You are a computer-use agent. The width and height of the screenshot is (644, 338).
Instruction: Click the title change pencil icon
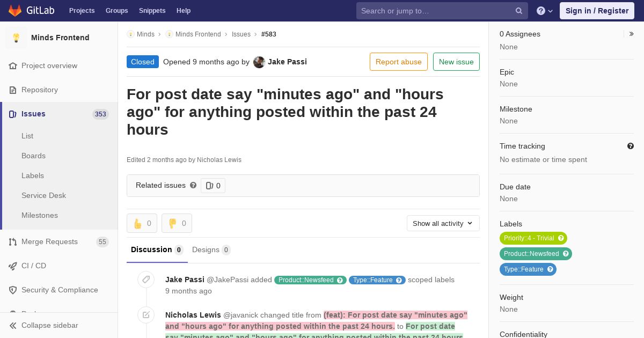(x=146, y=315)
